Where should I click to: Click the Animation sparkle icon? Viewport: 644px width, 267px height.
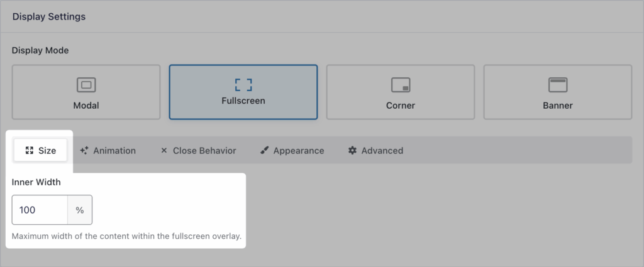click(84, 151)
